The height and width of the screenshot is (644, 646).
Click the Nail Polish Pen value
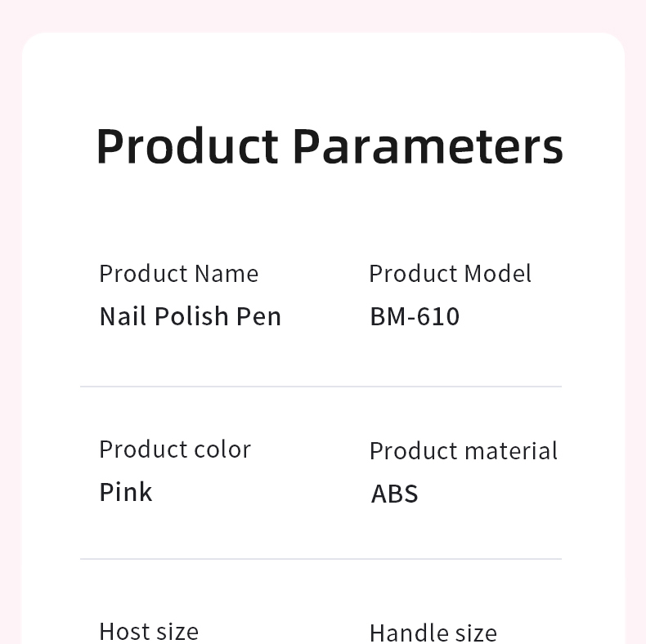tap(191, 316)
